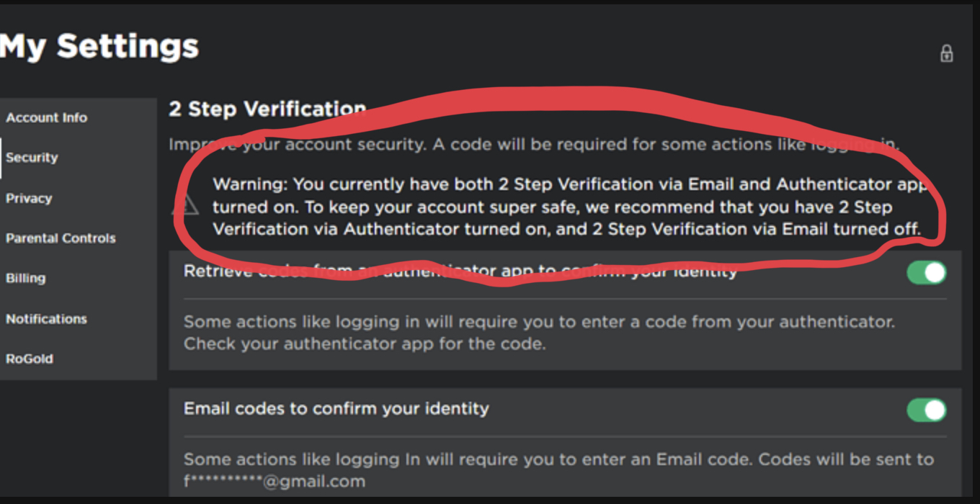Click the 'Email codes to confirm your identity' label
Viewport: 980px width, 504px height.
coord(336,408)
